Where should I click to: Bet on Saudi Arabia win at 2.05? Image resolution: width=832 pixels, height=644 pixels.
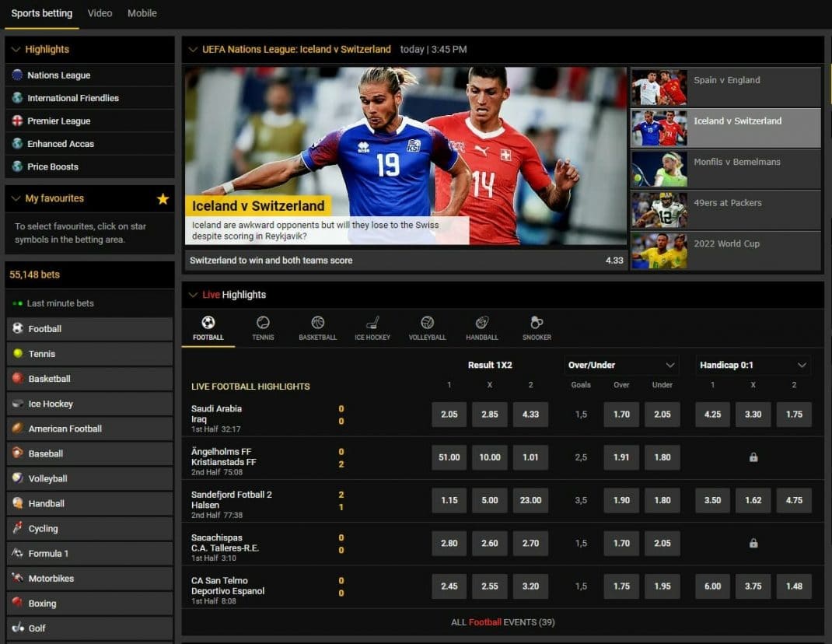[x=449, y=414]
